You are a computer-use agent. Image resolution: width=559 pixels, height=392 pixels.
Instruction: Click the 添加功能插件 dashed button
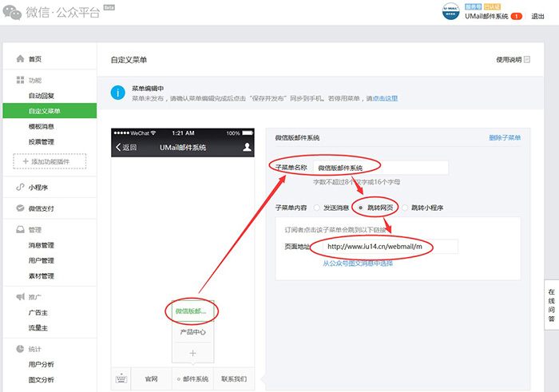coord(50,161)
